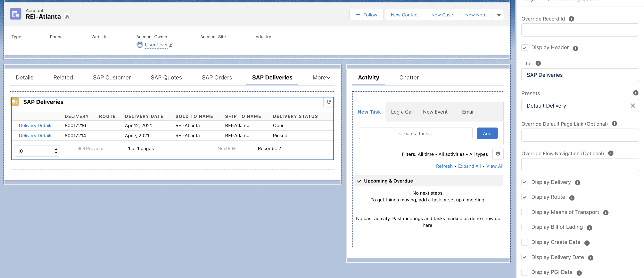The width and height of the screenshot is (644, 278).
Task: Expand the More tabs dropdown
Action: point(321,78)
